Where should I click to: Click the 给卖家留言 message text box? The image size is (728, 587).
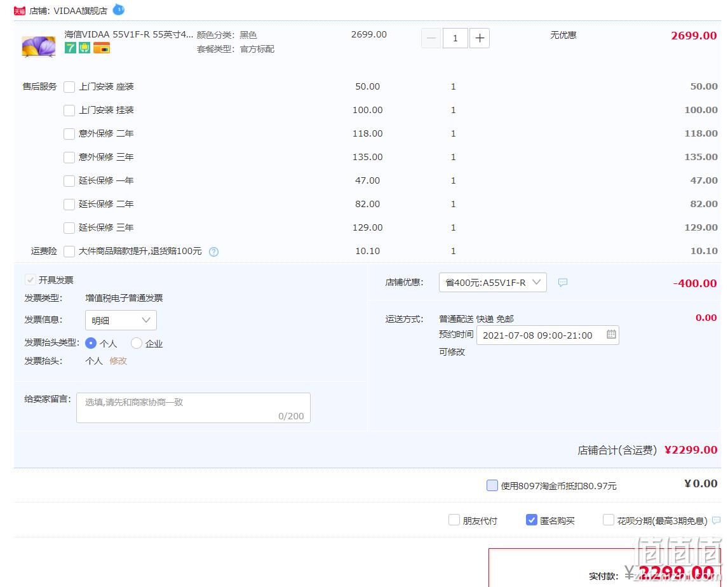click(x=193, y=408)
